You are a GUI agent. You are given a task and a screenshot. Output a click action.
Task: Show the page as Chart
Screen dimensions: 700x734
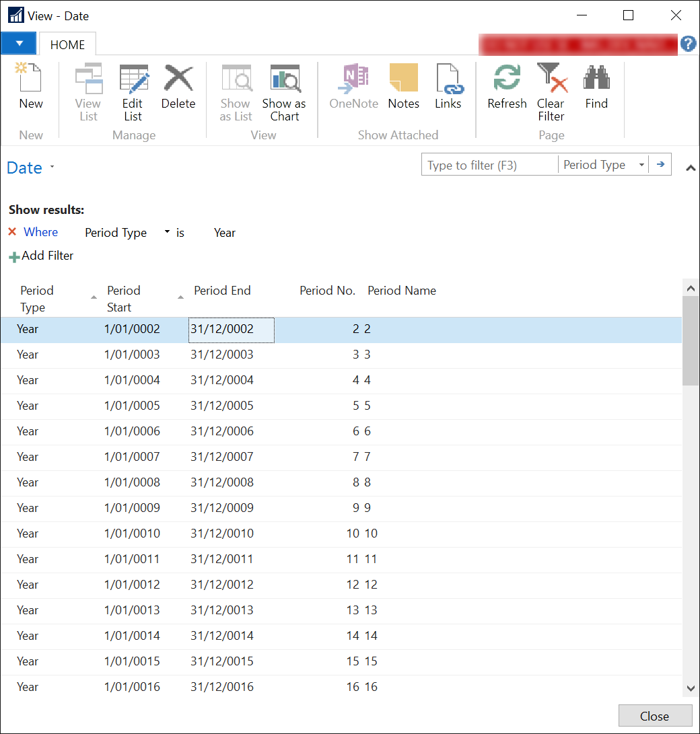pos(284,87)
